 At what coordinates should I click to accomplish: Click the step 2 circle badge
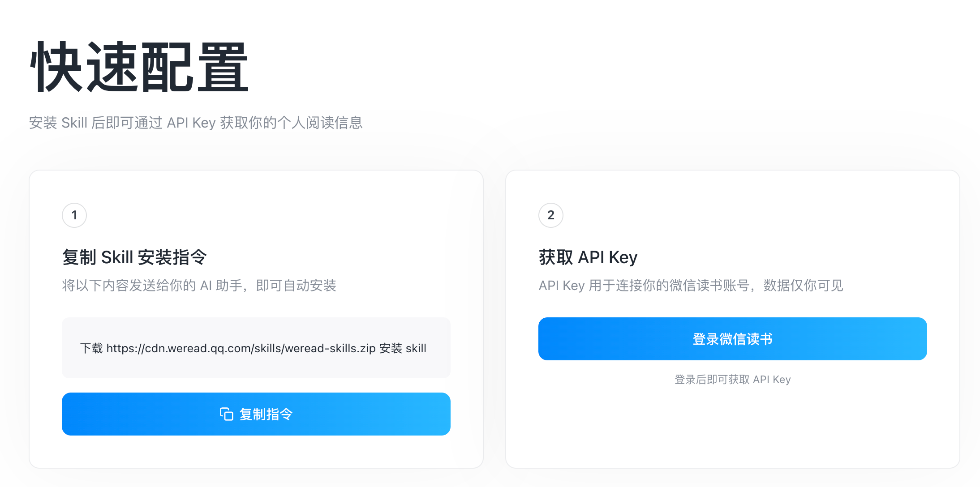551,215
